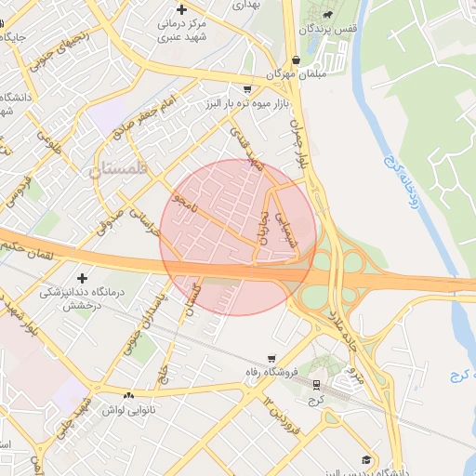The width and height of the screenshot is (476, 476).
Task: Click the medical cross icon above درمانگاه دندانپزشکی درخشش
Action: [x=82, y=279]
